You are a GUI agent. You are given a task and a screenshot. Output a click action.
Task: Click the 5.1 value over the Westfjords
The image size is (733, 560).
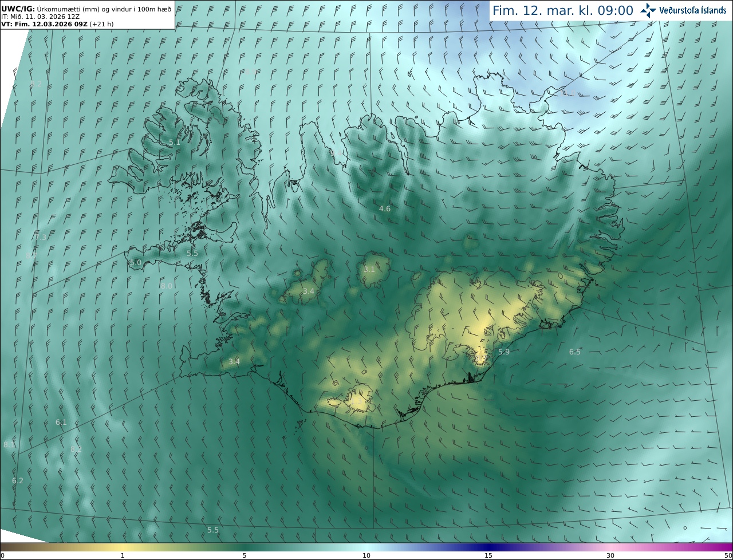pyautogui.click(x=175, y=142)
